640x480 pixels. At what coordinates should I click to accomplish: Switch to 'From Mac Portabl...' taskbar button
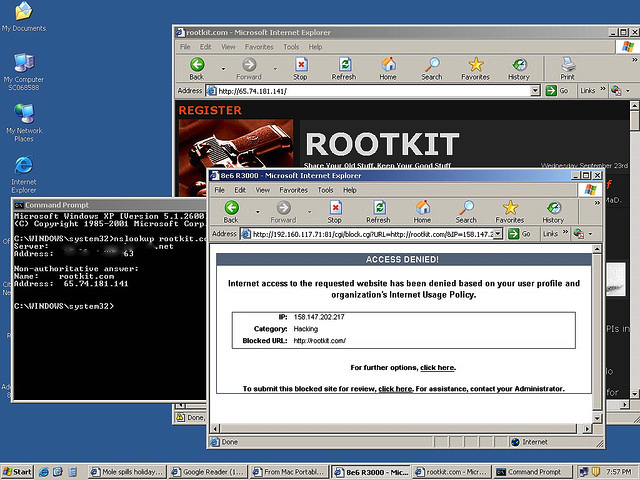pyautogui.click(x=289, y=472)
